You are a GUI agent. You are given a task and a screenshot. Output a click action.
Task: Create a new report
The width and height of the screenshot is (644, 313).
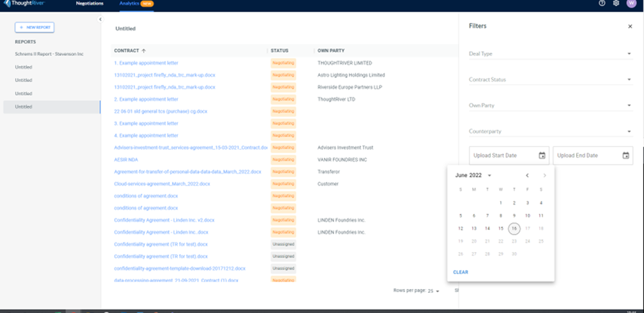pos(35,27)
